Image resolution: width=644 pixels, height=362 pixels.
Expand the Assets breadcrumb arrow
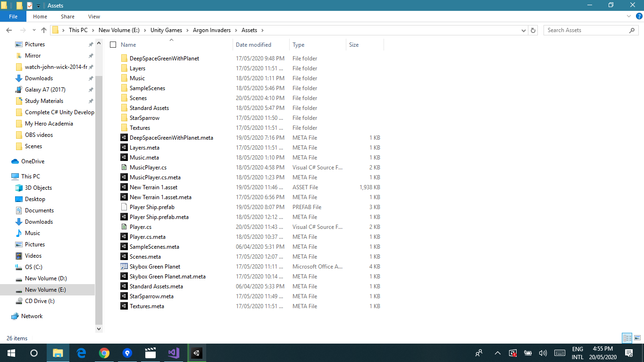(262, 30)
